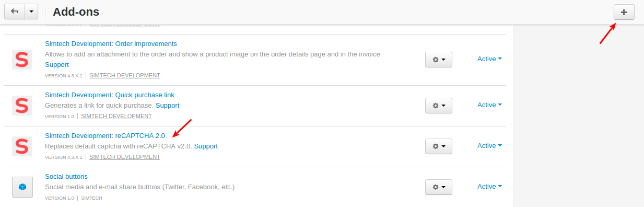Click Support link in reCAPTCHA description
The image size is (644, 207).
coord(206,146)
